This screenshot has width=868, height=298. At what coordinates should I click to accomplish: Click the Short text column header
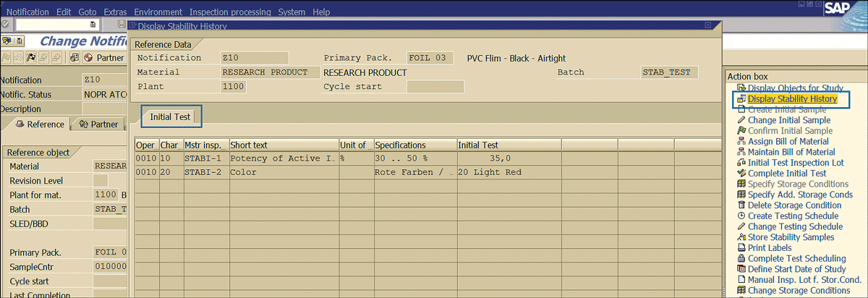(x=284, y=145)
